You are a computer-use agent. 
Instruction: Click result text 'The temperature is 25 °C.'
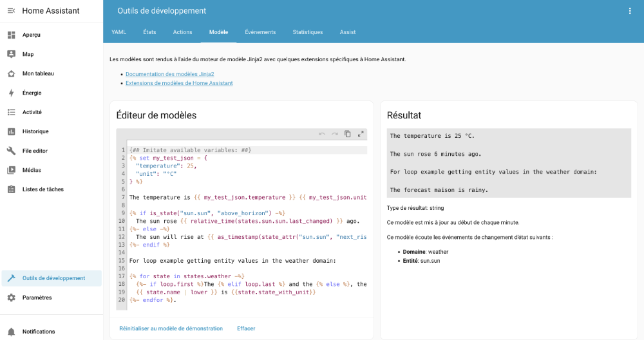[432, 136]
